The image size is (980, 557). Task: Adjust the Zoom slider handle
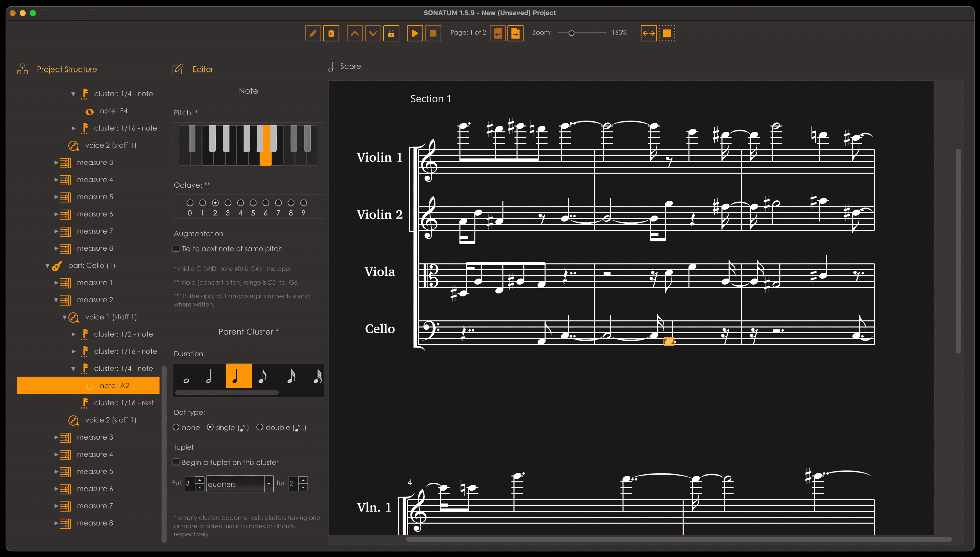click(571, 33)
